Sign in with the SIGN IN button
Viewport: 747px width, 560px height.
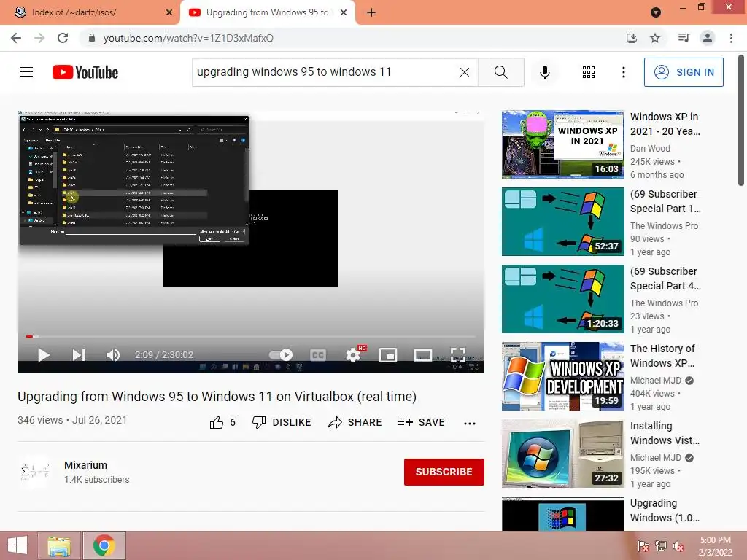point(684,72)
